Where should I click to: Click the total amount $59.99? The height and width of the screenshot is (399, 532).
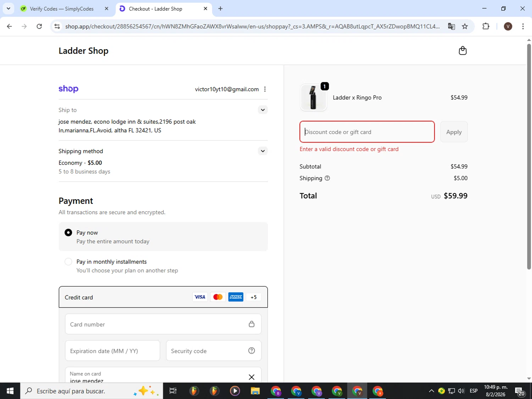[x=455, y=196]
